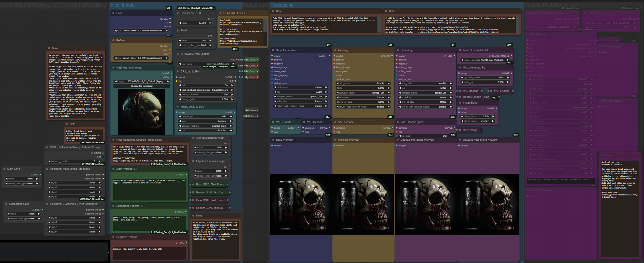The height and width of the screenshot is (263, 644).
Task: Click choose file to upload button
Action: [142, 86]
